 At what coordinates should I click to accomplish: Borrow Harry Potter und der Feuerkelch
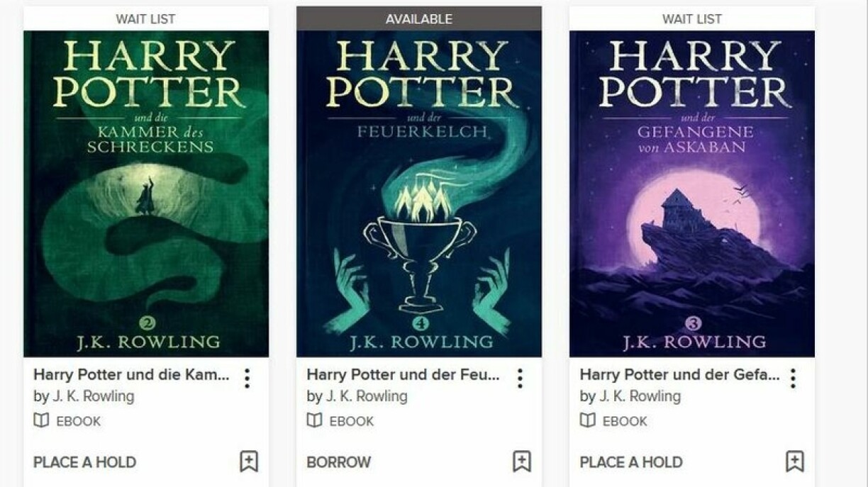click(338, 462)
